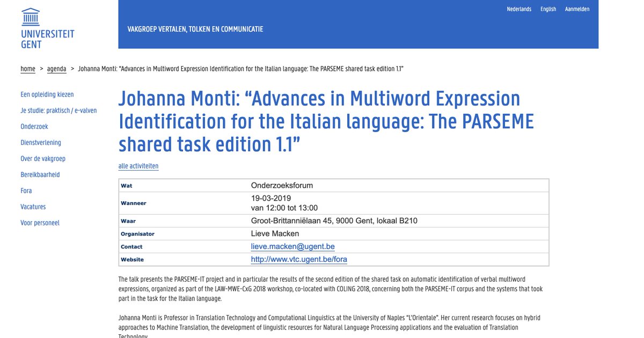
Task: Open the Aanmelden login link
Action: point(577,9)
